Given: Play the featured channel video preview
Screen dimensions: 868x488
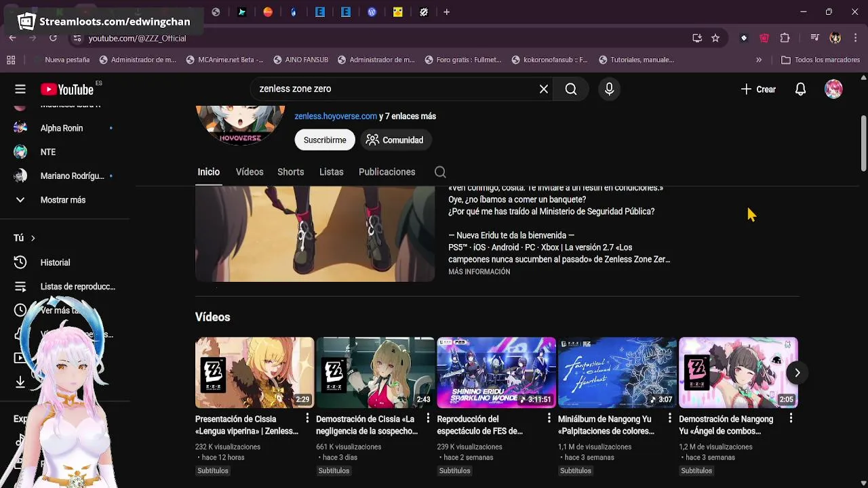Looking at the screenshot, I should [x=315, y=234].
